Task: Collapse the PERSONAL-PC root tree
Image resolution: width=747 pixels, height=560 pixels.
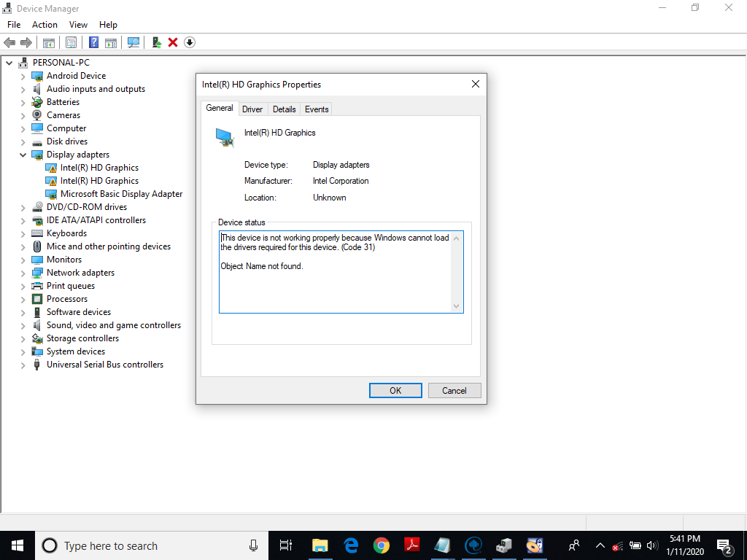Action: coord(9,63)
